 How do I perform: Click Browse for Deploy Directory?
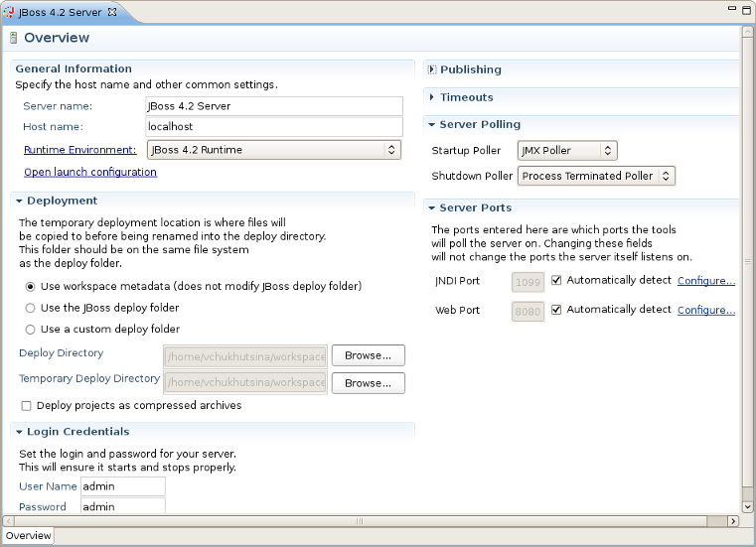pos(368,355)
